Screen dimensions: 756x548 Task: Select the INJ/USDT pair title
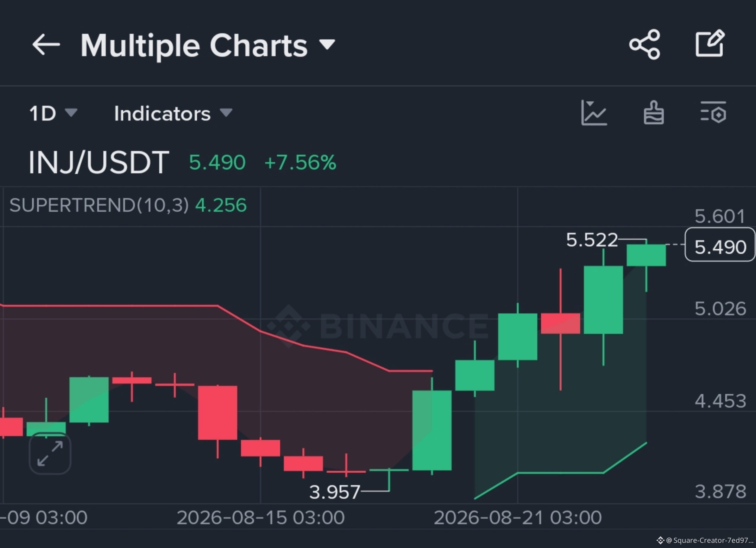[x=99, y=163]
